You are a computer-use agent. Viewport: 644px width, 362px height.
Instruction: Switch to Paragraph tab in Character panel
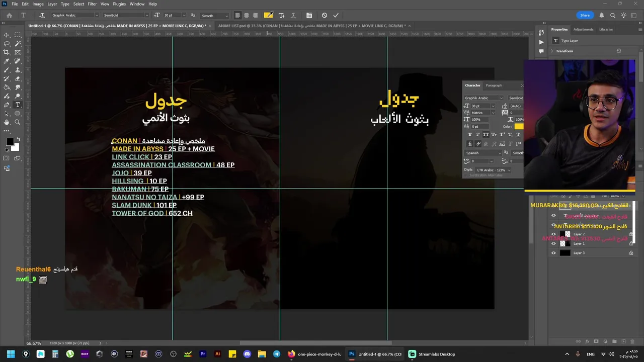[494, 85]
